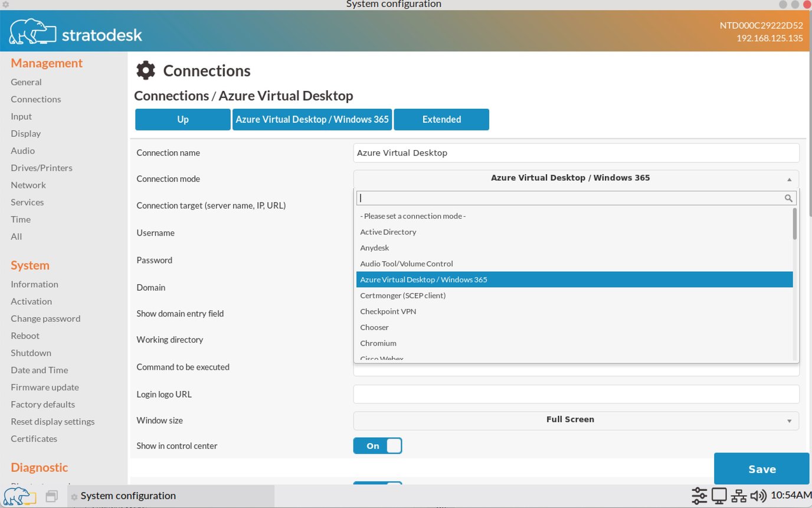Click the Save button
812x508 pixels.
761,468
